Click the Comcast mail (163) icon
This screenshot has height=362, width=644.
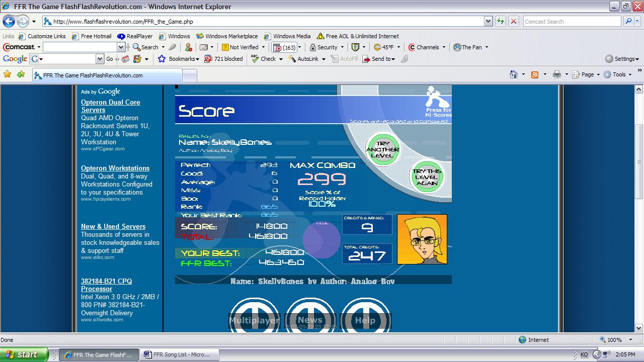click(x=285, y=47)
